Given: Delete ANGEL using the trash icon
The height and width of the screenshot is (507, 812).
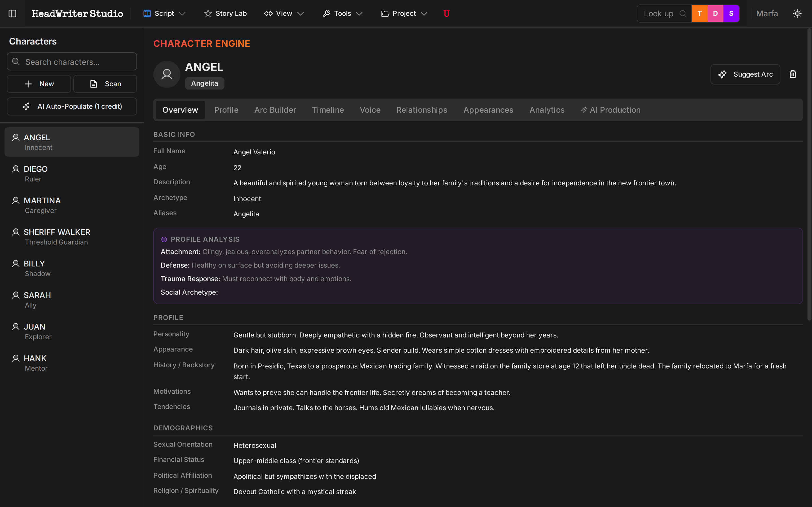Looking at the screenshot, I should click(792, 74).
